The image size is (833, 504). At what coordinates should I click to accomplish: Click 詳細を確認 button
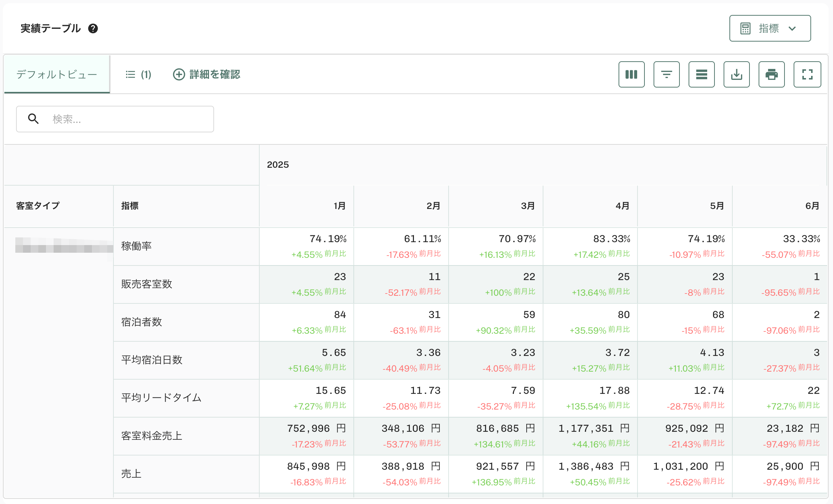(206, 74)
